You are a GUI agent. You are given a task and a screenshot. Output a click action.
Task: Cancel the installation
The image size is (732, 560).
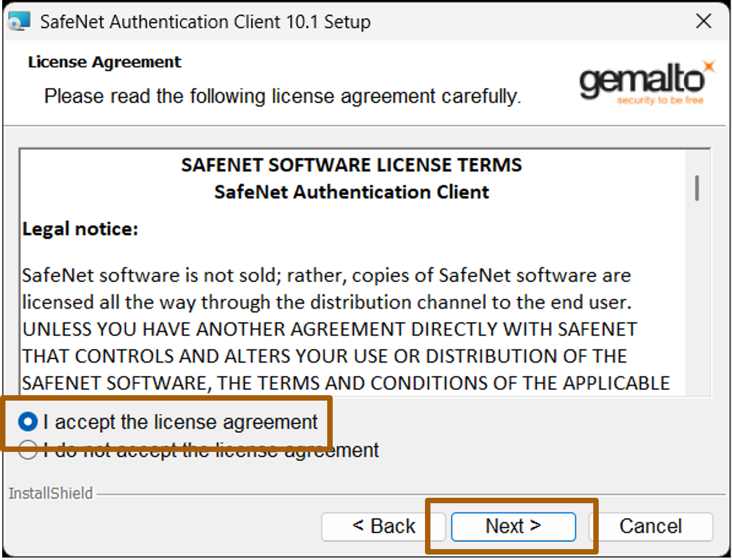(x=651, y=526)
